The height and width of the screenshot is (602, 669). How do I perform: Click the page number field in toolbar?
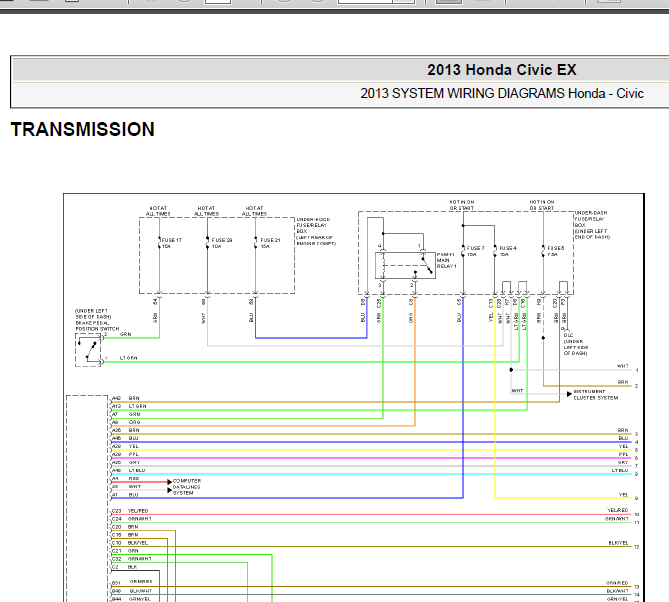(218, 1)
